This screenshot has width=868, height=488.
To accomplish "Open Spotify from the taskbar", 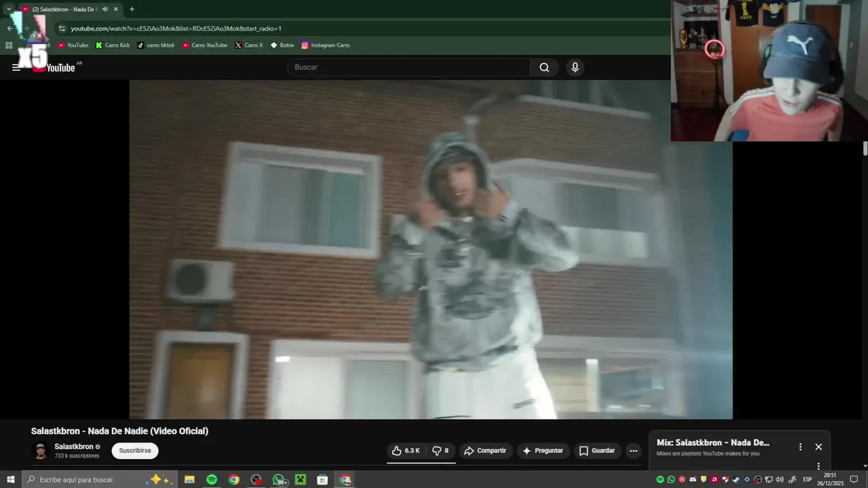I will tap(212, 480).
